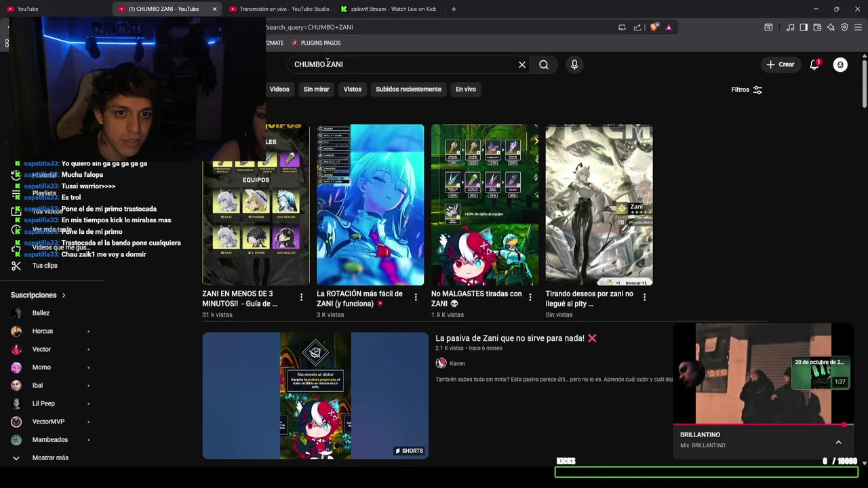
Task: Seek on the miniplayer red progress bar
Action: (x=763, y=425)
